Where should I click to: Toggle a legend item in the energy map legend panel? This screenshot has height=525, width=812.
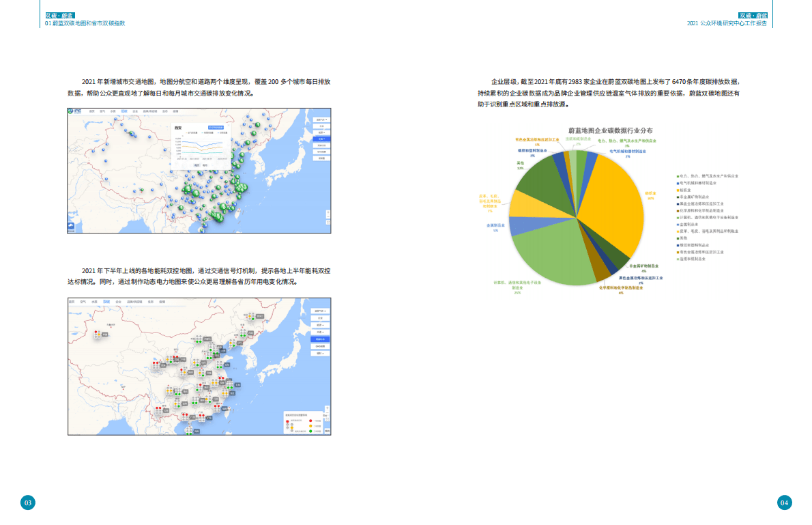pos(309,421)
